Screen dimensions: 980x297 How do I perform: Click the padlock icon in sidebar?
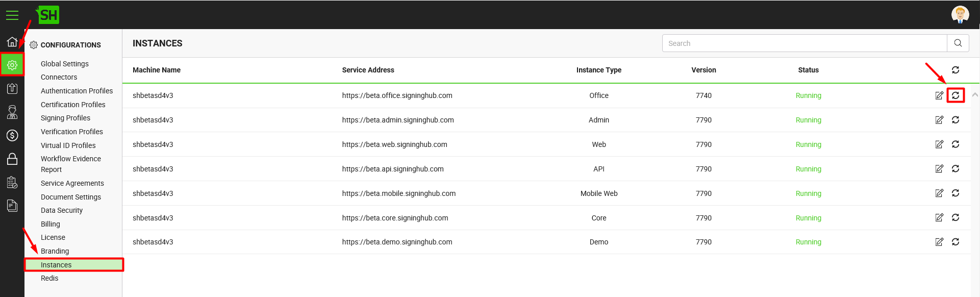[x=12, y=159]
